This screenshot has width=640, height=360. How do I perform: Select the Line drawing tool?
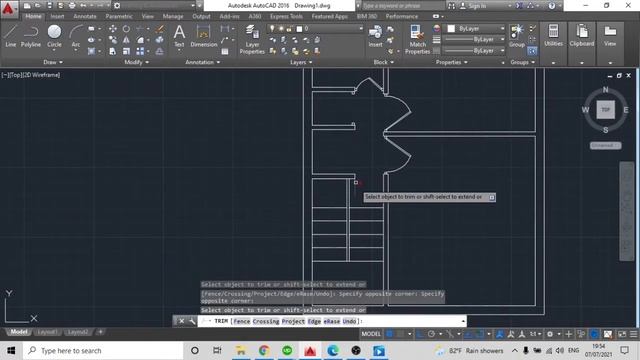click(x=11, y=36)
